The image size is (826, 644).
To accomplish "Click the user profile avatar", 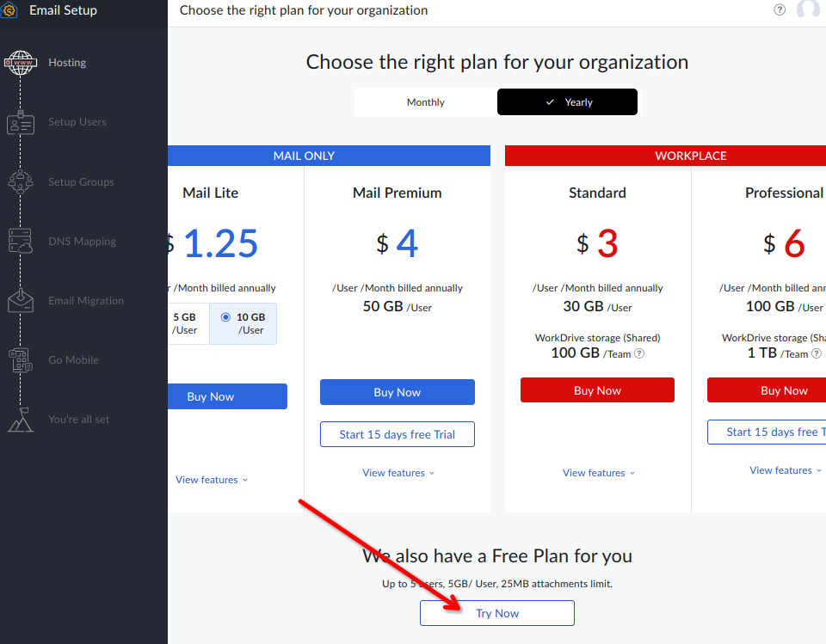I will pyautogui.click(x=808, y=10).
